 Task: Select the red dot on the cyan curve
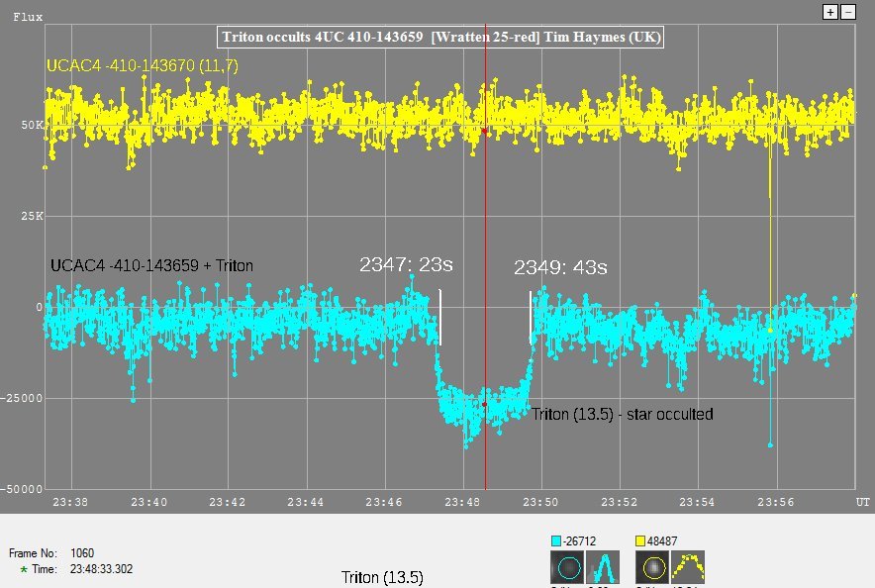pos(484,405)
